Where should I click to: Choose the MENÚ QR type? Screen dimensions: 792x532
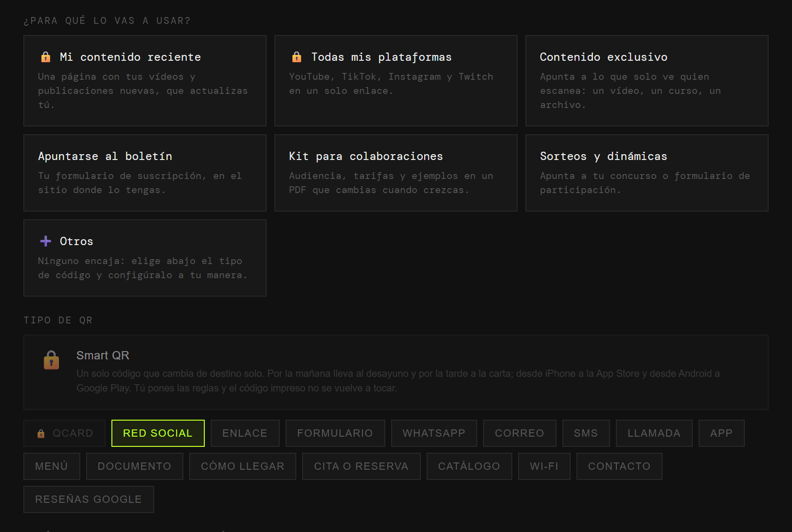point(52,466)
